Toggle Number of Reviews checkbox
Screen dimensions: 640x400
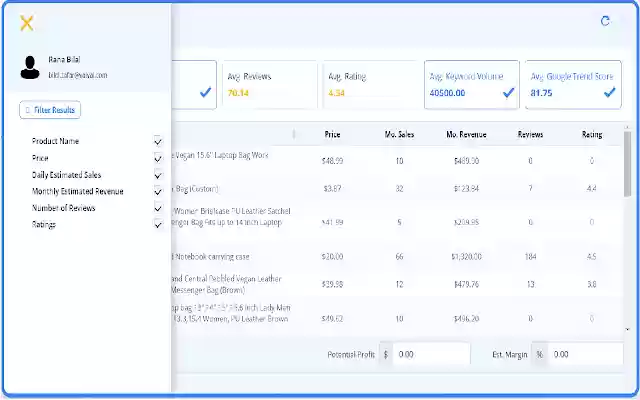(158, 208)
